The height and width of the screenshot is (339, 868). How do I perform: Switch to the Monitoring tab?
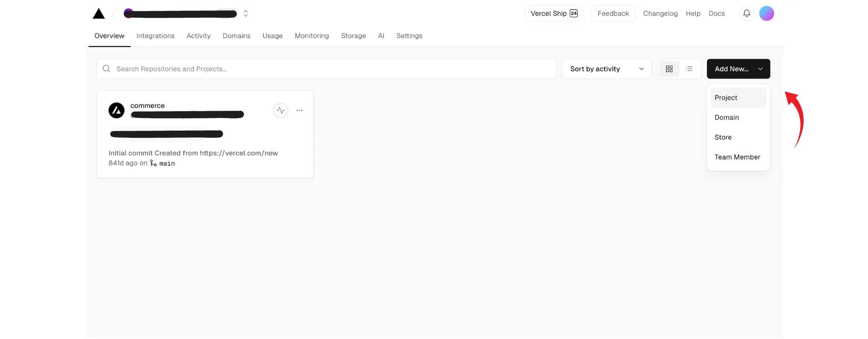tap(312, 36)
